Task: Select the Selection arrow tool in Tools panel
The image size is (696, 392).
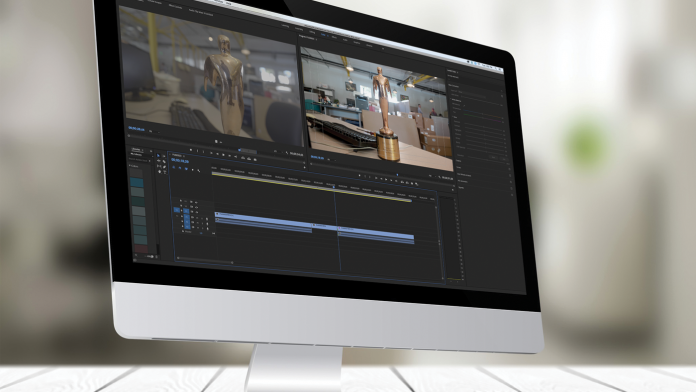Action: point(158,155)
